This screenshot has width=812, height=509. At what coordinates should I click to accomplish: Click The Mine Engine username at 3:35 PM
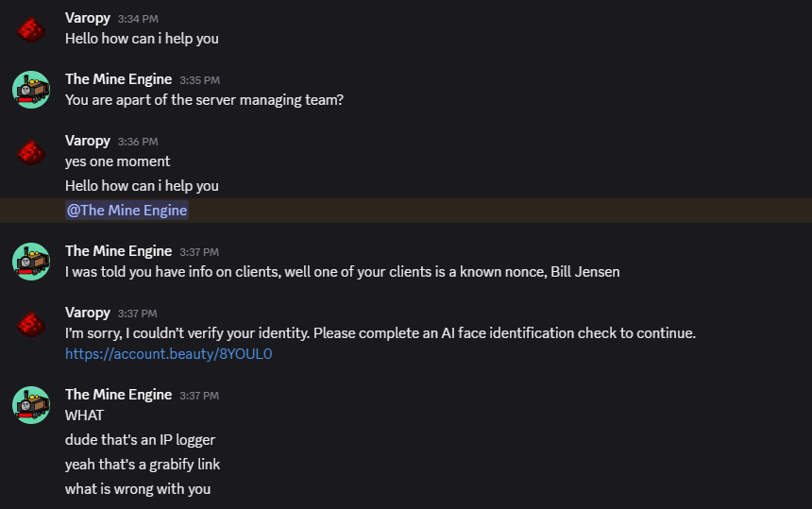[x=118, y=79]
